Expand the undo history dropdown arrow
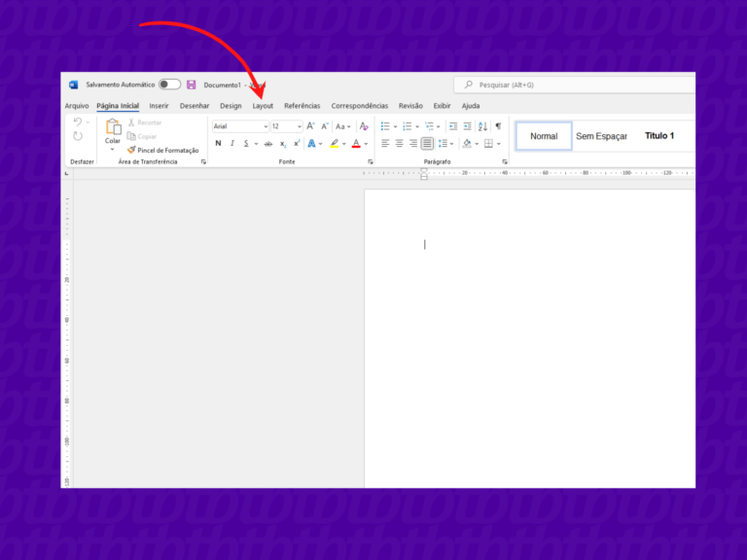Viewport: 747px width, 560px height. coord(88,122)
